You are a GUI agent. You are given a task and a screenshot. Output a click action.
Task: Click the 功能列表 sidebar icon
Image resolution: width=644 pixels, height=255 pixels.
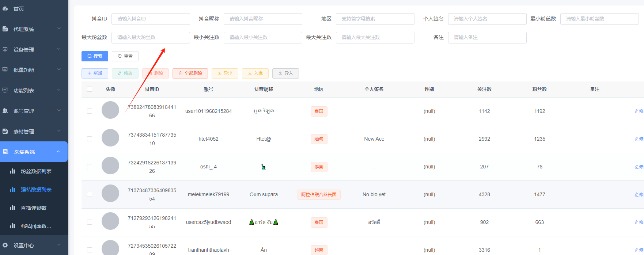pyautogui.click(x=5, y=90)
